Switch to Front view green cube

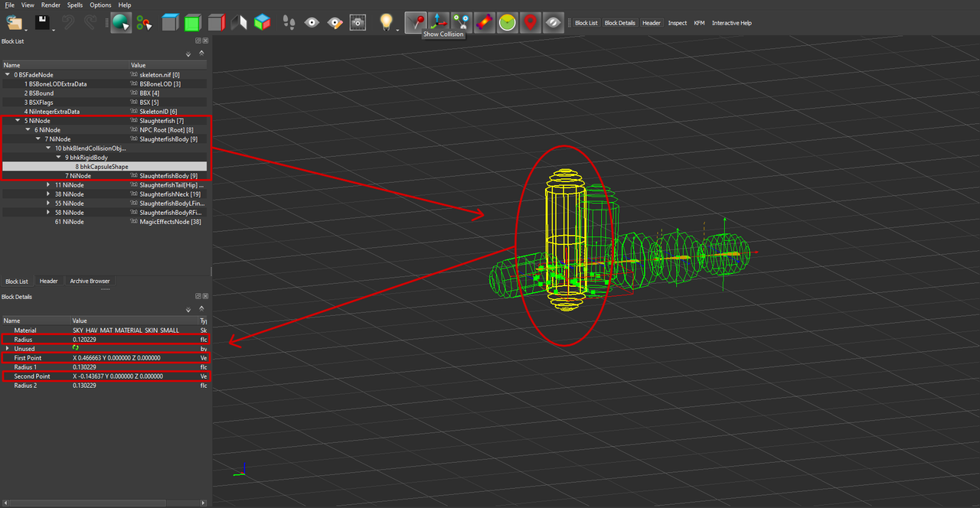tap(192, 23)
